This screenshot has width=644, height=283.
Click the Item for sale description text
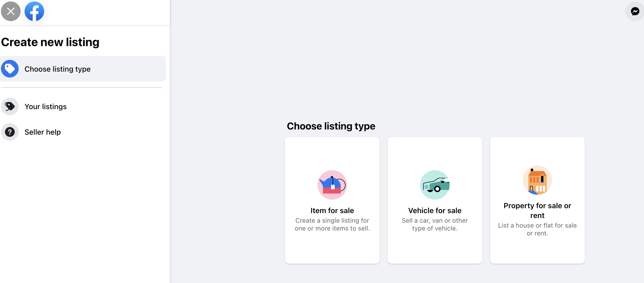332,224
